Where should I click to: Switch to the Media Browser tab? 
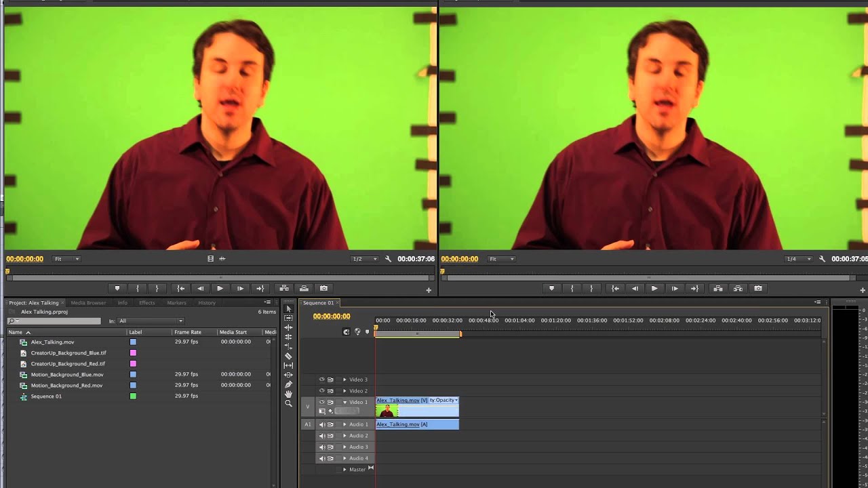(88, 303)
